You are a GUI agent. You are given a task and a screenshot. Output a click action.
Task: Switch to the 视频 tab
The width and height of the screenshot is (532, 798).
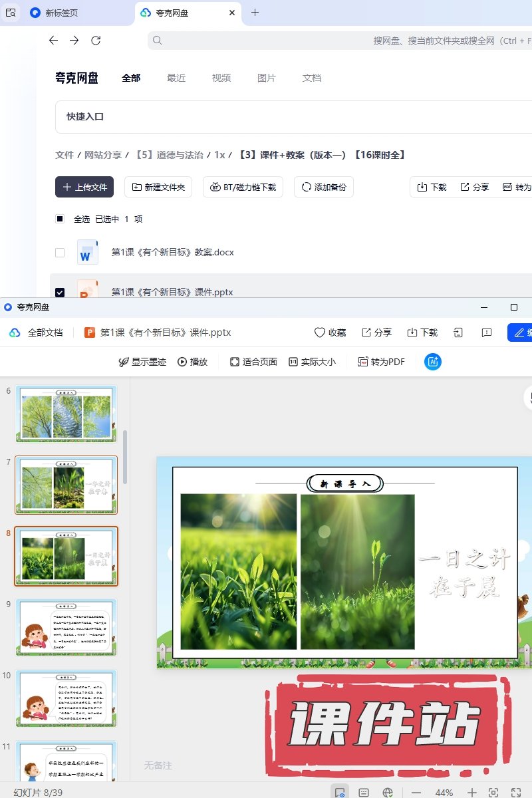(221, 78)
